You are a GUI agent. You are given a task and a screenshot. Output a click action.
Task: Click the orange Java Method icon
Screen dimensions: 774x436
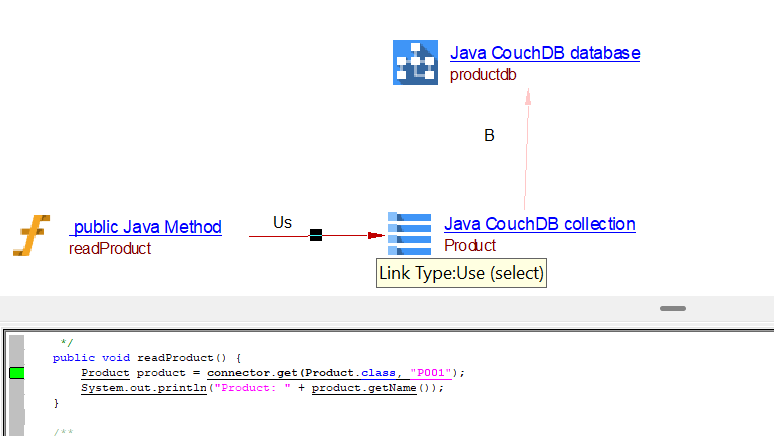click(x=32, y=235)
